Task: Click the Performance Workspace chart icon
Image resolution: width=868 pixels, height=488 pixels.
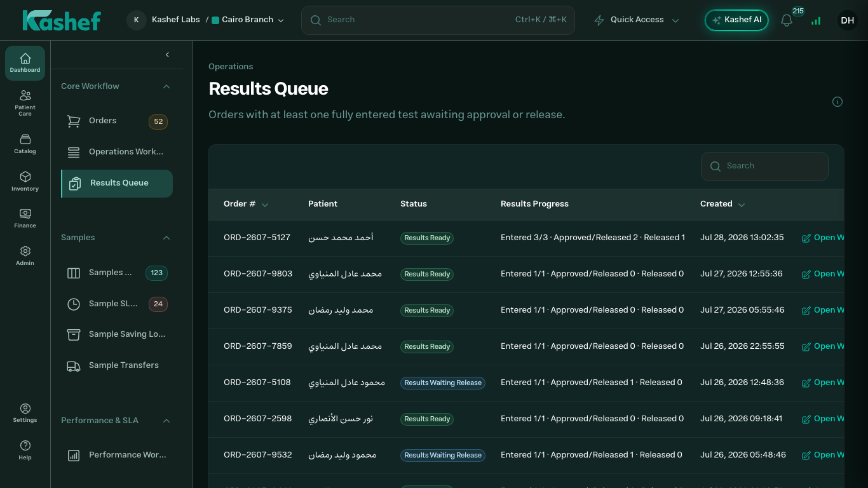Action: click(x=74, y=455)
